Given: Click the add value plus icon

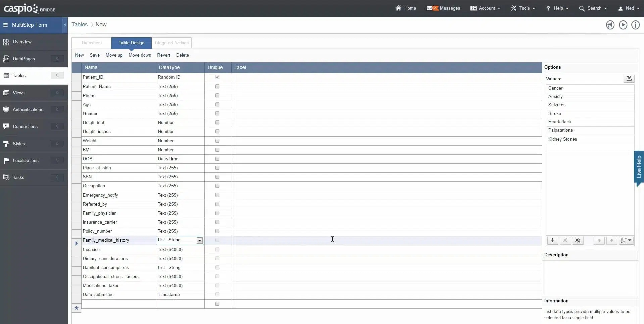Looking at the screenshot, I should [552, 240].
